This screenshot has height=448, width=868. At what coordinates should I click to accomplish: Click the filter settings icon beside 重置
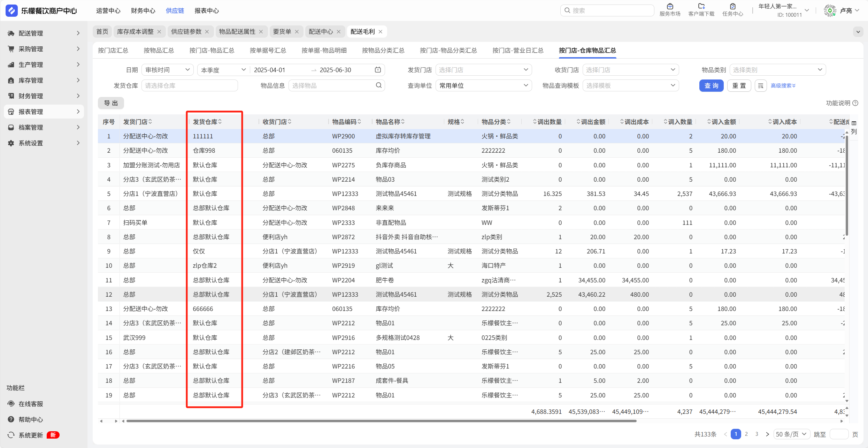point(761,86)
